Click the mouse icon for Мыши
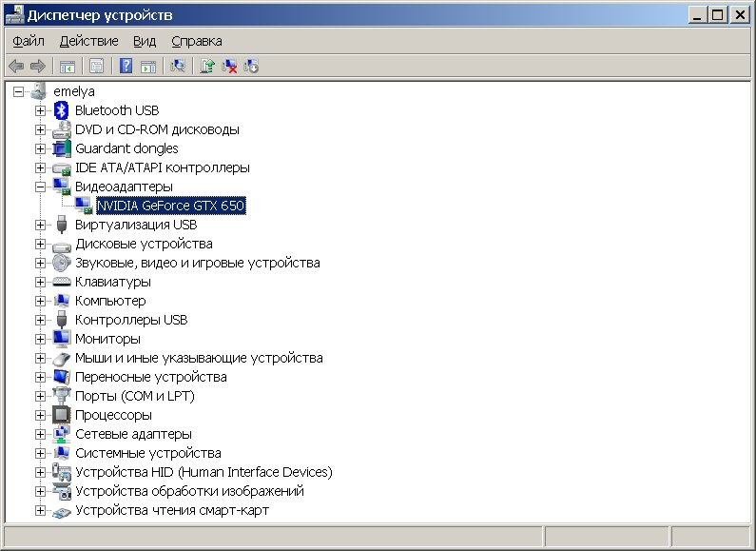This screenshot has width=756, height=551. tap(62, 359)
